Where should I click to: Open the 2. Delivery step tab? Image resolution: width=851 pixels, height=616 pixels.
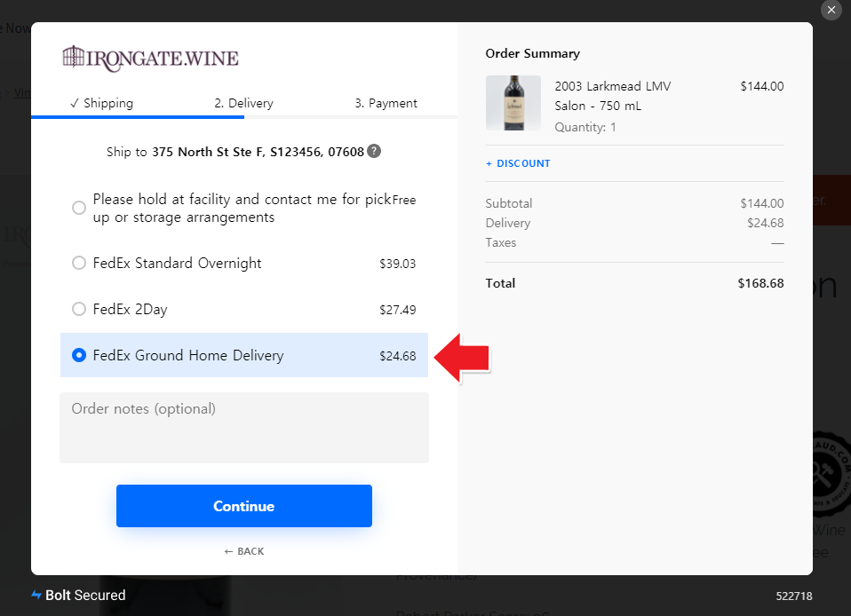pos(243,103)
